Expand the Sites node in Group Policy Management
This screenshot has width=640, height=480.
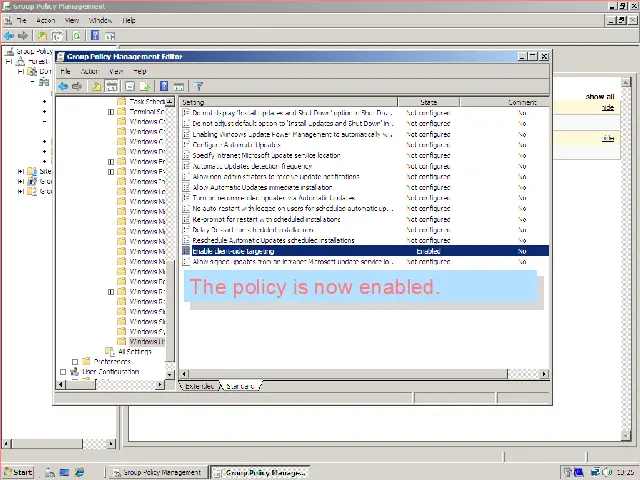[21, 171]
